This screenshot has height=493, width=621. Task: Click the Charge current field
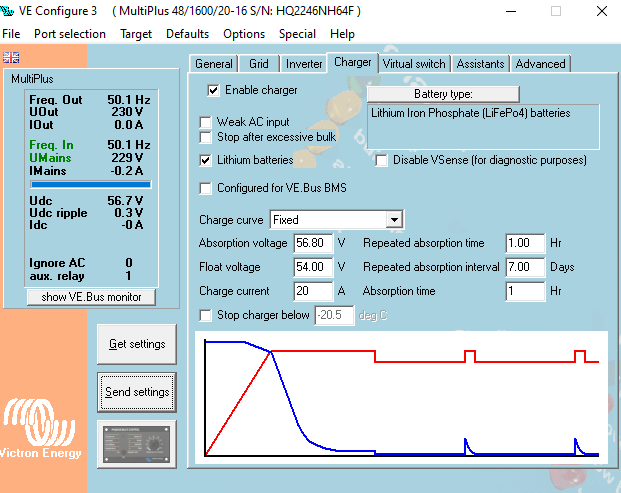coord(313,291)
